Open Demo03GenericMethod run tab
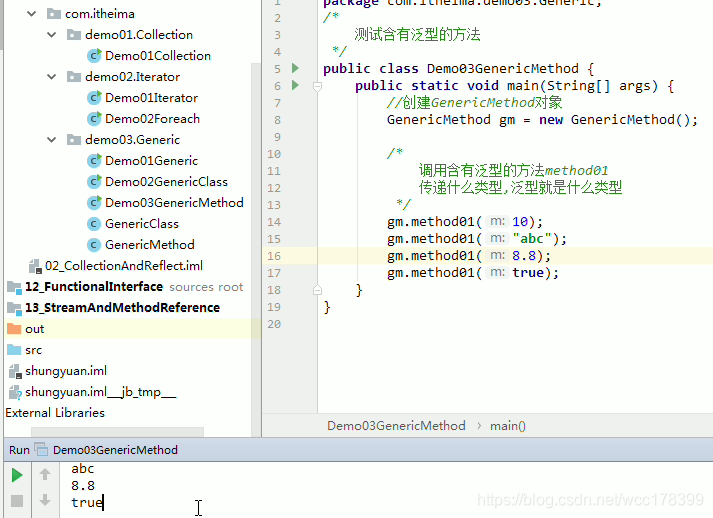713x518 pixels. [x=115, y=450]
